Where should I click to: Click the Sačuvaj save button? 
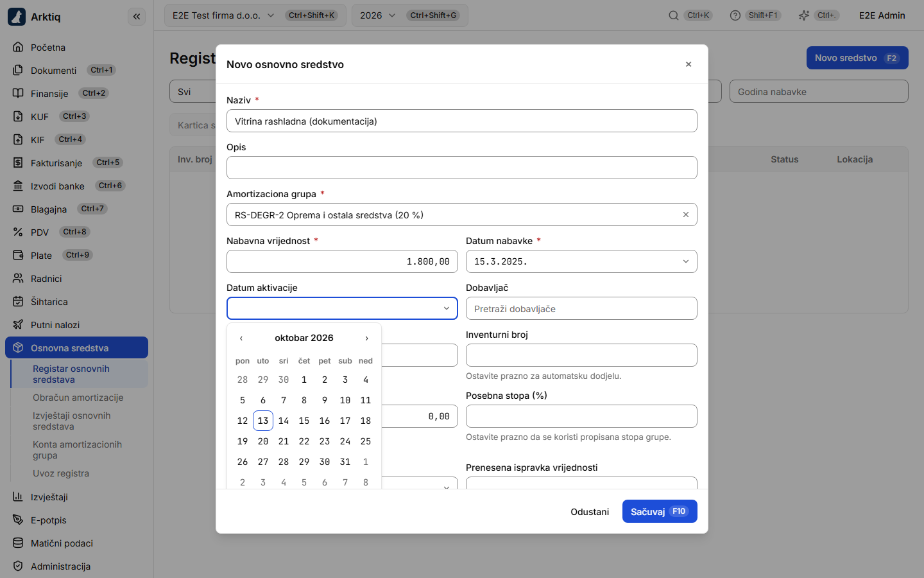coord(660,511)
